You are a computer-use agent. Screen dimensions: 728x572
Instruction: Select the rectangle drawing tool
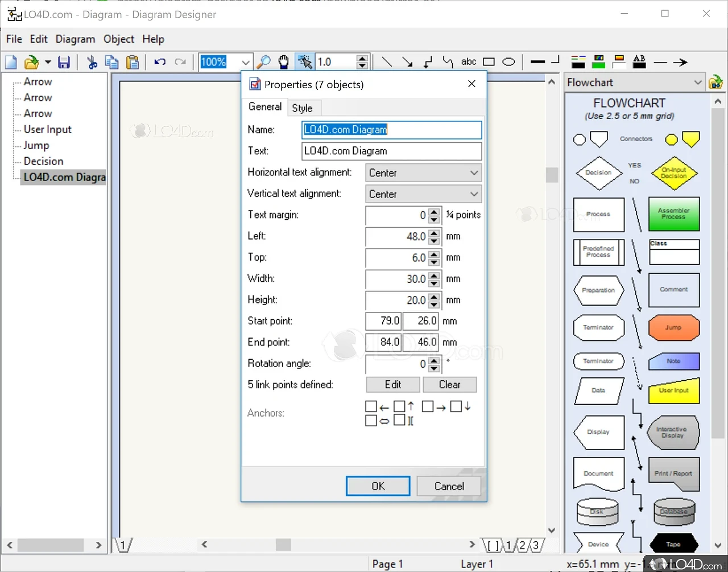(489, 61)
